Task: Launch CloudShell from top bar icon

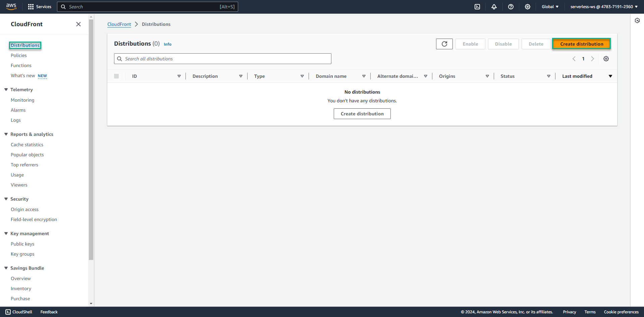Action: (x=477, y=7)
